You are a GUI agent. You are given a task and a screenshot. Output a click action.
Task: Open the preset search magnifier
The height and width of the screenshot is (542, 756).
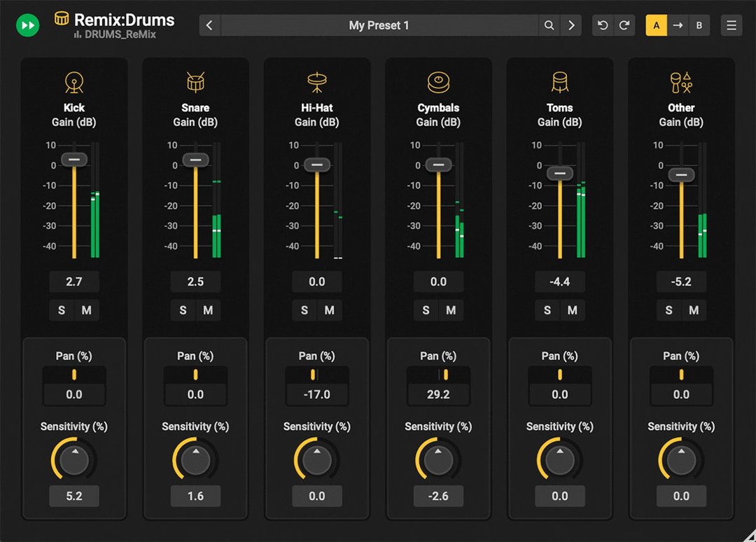(549, 25)
